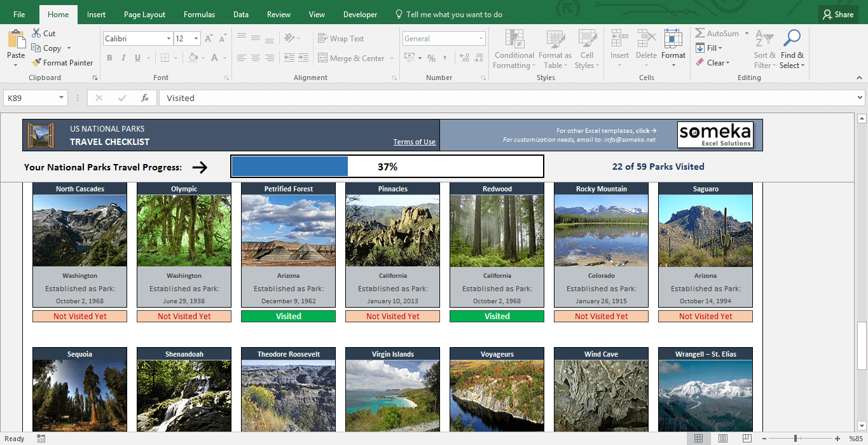Click the Delete cells icon

(x=646, y=39)
